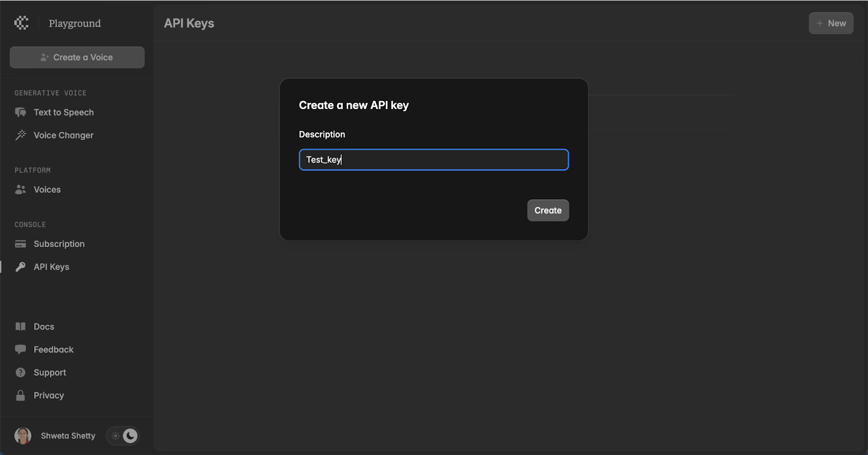Open the Playground home link
The width and height of the screenshot is (868, 455).
click(x=75, y=23)
